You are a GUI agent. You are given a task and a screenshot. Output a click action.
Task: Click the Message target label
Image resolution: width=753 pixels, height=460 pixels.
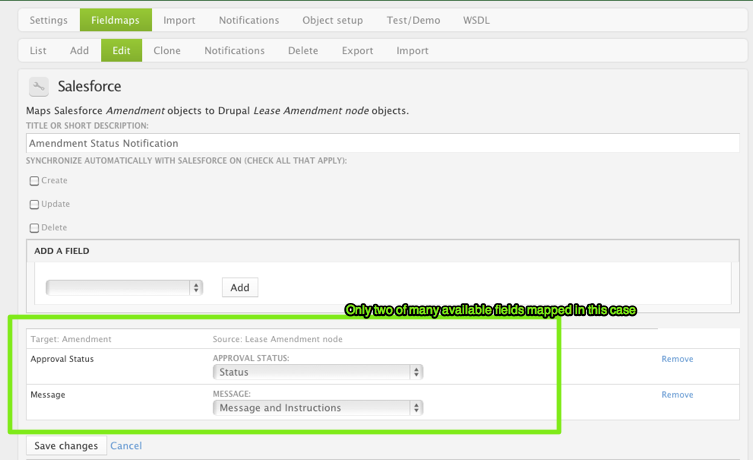(x=48, y=395)
